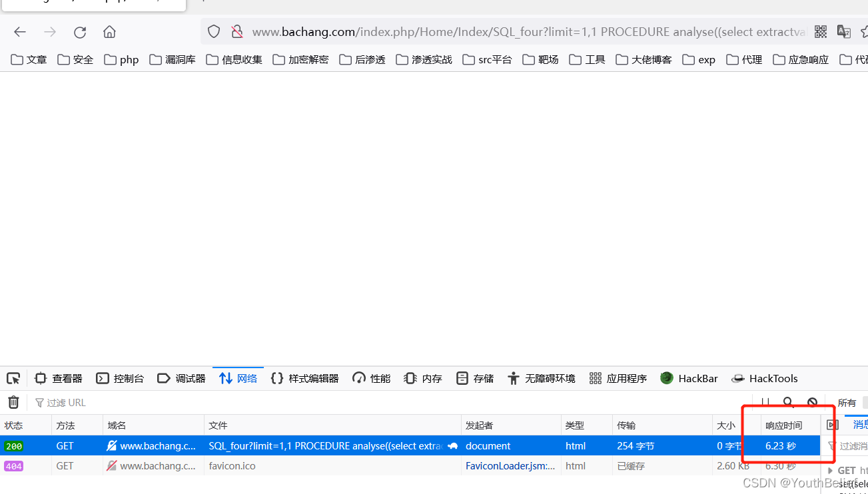Image resolution: width=868 pixels, height=494 pixels.
Task: Sort by the 响应时间 column header
Action: pos(790,425)
